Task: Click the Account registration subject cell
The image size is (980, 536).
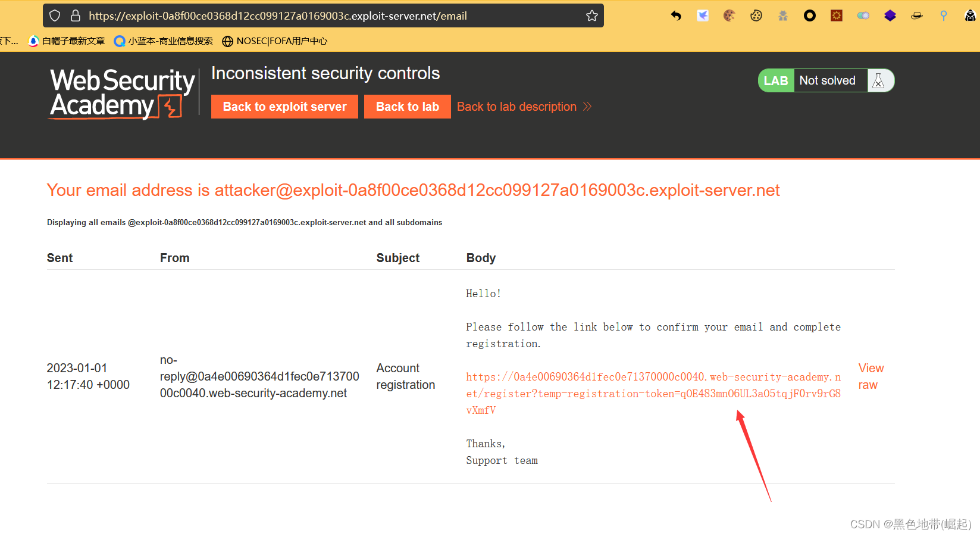Action: 406,376
